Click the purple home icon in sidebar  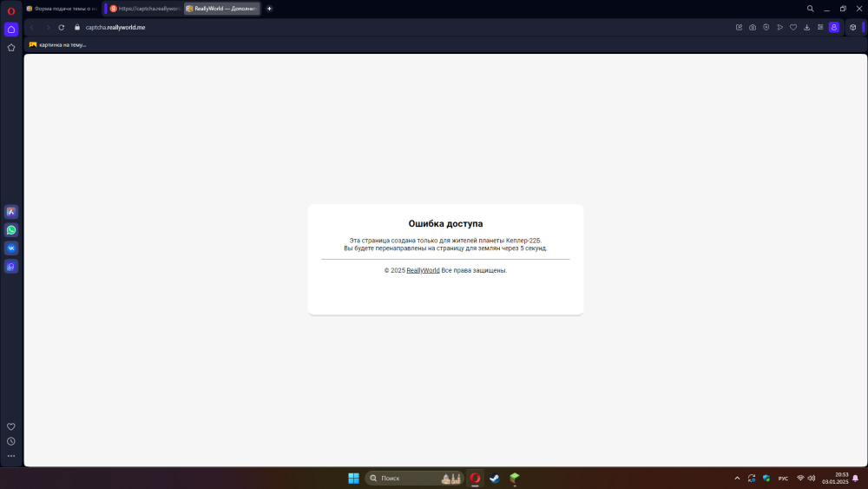point(11,30)
